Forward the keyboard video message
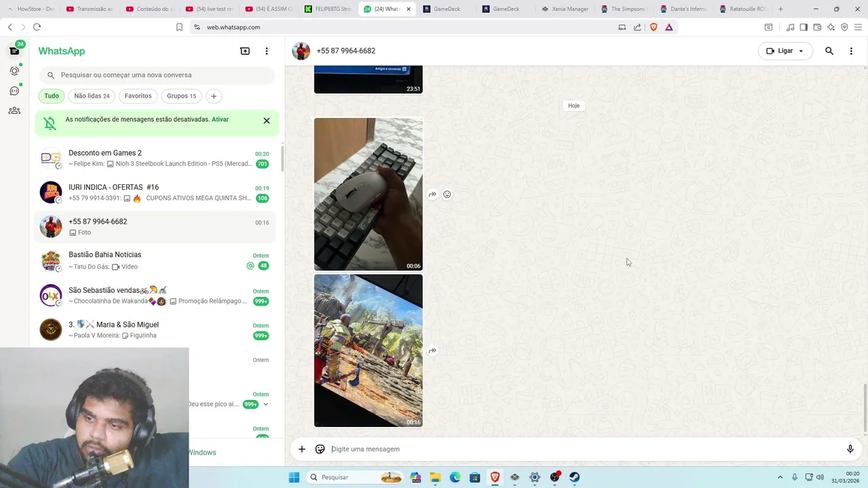The width and height of the screenshot is (868, 488). tap(432, 195)
